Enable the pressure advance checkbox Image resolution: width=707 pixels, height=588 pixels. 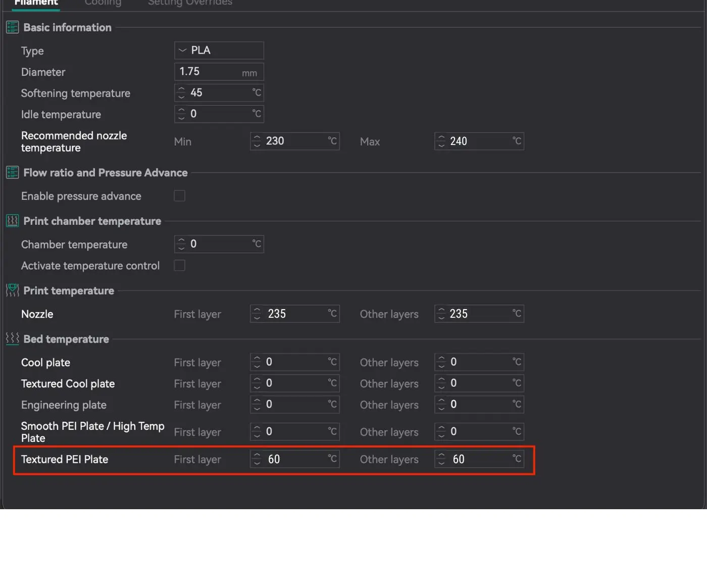179,196
